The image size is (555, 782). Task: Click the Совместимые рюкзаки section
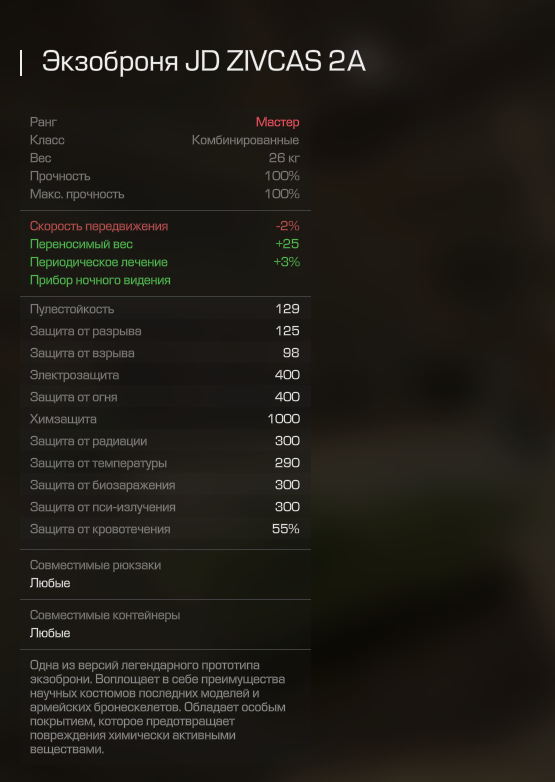pyautogui.click(x=165, y=574)
